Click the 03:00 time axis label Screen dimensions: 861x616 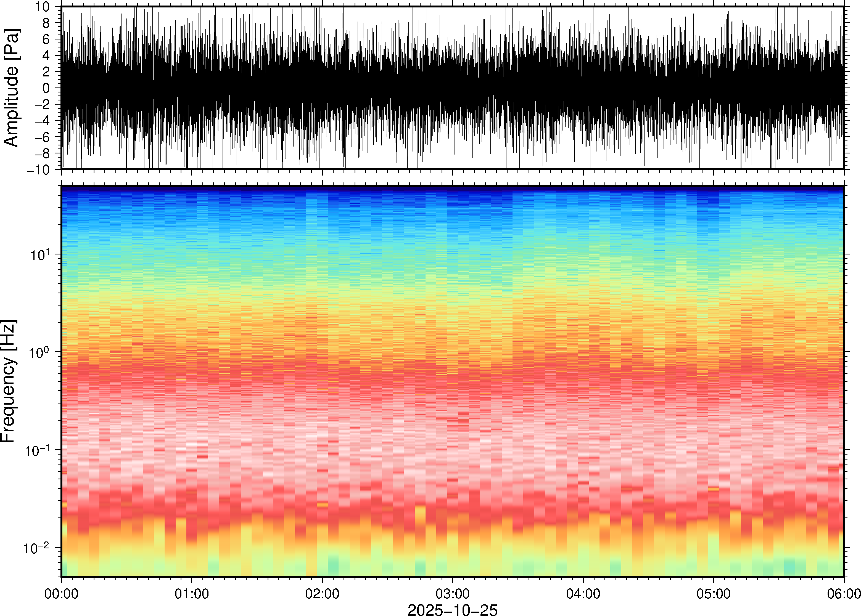pos(452,594)
